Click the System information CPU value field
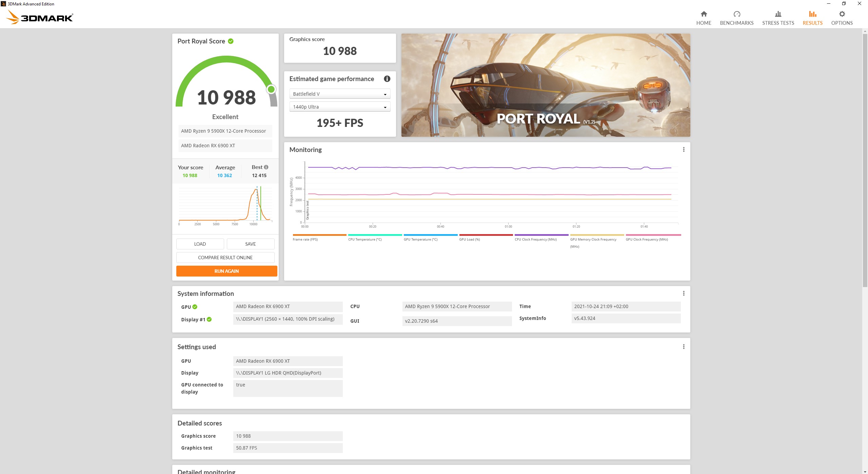Screen dimensions: 868x474 click(x=457, y=306)
